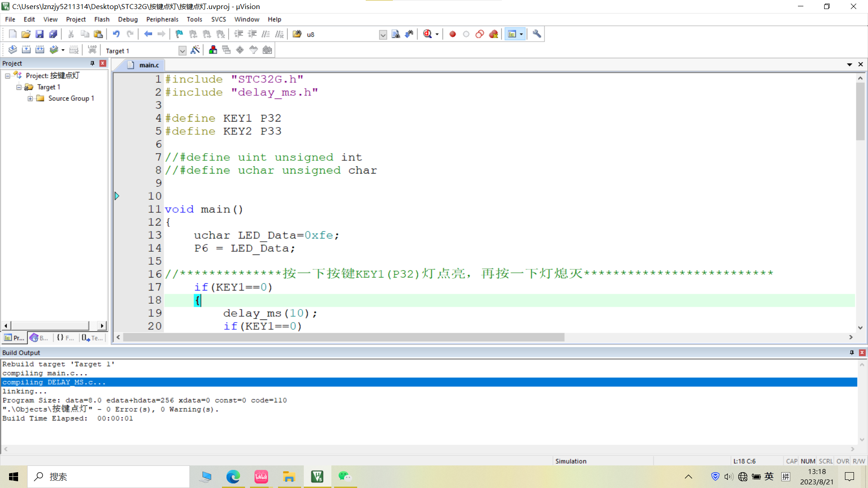Open Manage Project Items icon
Viewport: 868px width, 488px height.
coord(213,50)
